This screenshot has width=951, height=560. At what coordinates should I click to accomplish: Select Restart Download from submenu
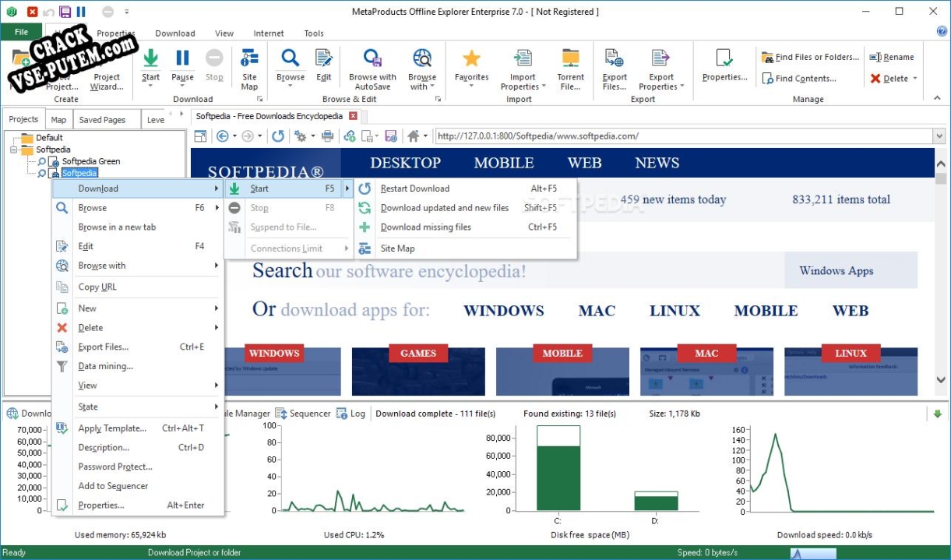pyautogui.click(x=414, y=188)
